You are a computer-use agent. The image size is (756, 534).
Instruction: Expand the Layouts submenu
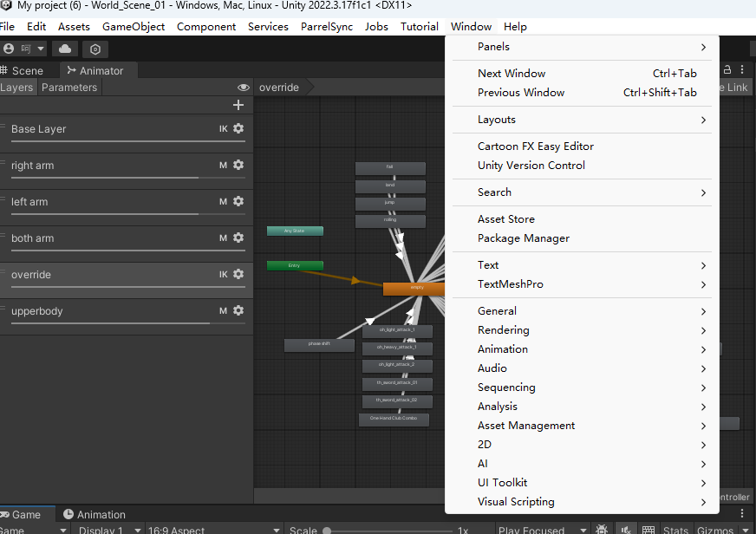pyautogui.click(x=582, y=120)
